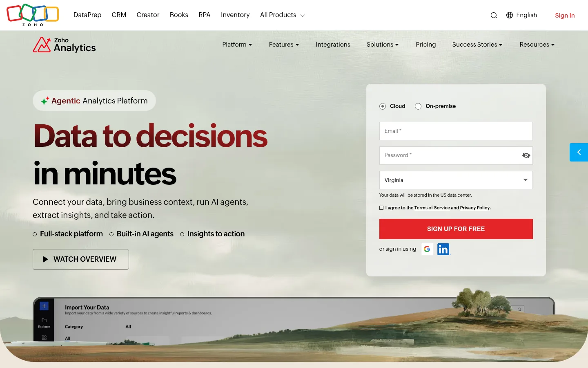Expand the Resources menu
This screenshot has height=368, width=588.
click(537, 45)
